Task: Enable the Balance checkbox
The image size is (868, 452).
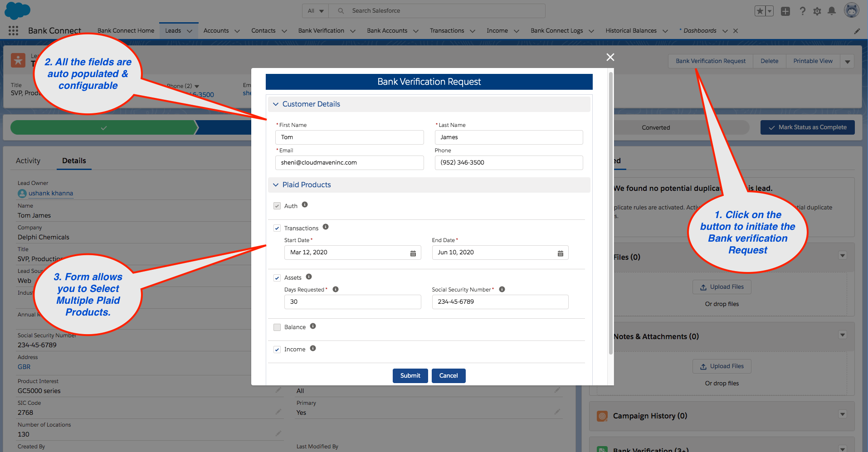Action: (277, 327)
